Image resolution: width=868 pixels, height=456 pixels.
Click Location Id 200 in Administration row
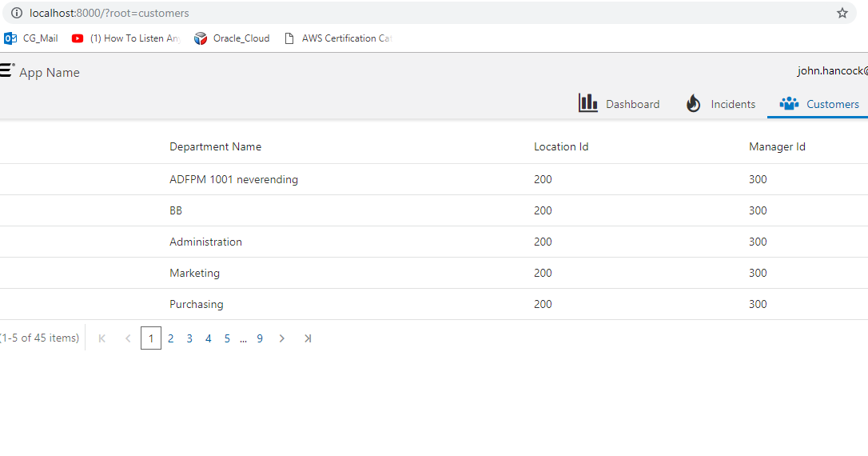[x=543, y=242]
